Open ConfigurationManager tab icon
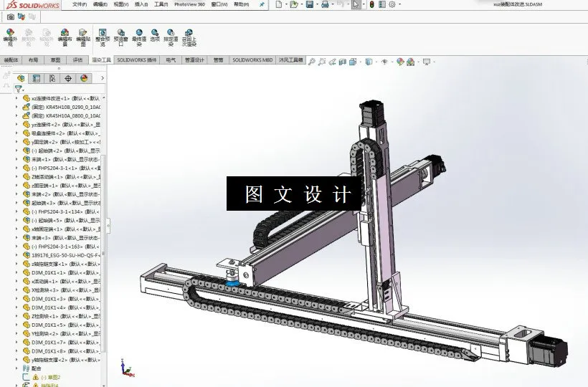The width and height of the screenshot is (588, 387). coord(52,78)
